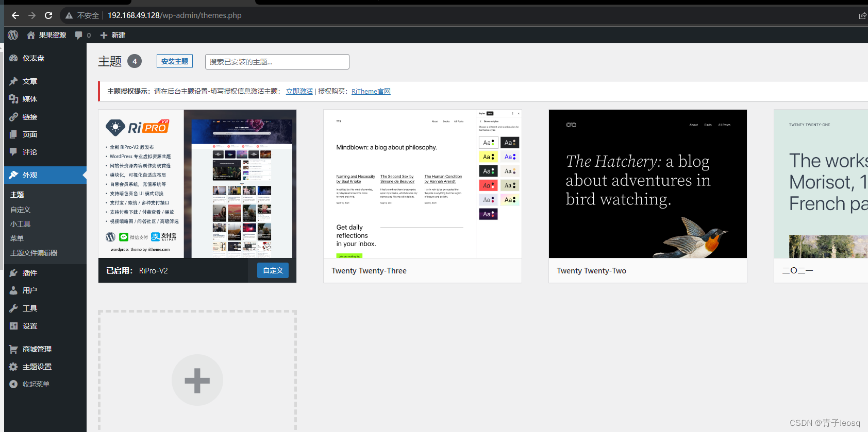Open the 插件 plugins menu
The image size is (868, 432).
pyautogui.click(x=45, y=273)
